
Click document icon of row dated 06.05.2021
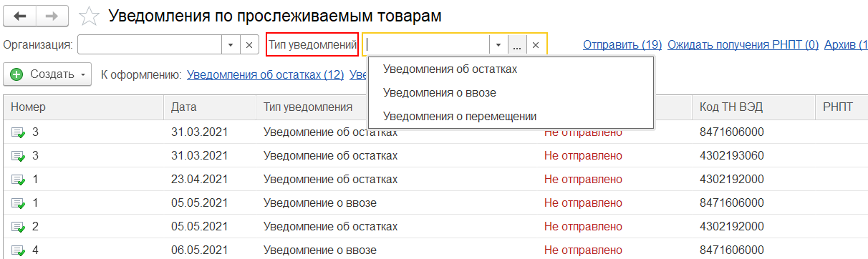click(x=17, y=250)
